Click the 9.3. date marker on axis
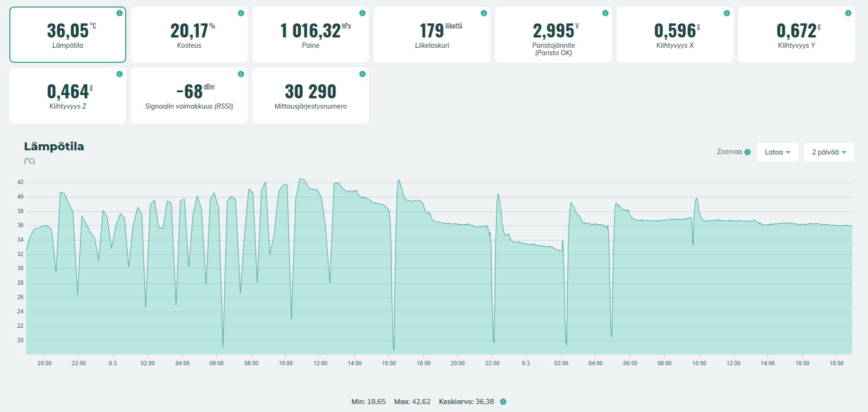This screenshot has height=412, width=868. (x=526, y=363)
